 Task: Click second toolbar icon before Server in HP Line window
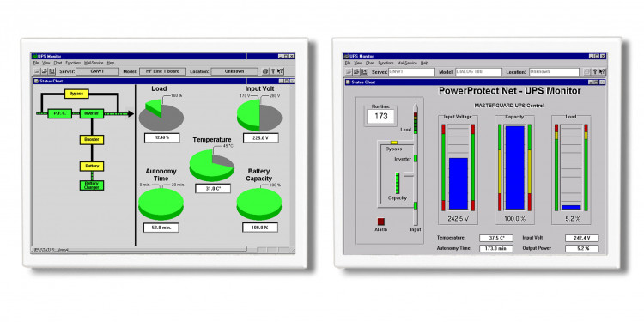click(x=44, y=71)
